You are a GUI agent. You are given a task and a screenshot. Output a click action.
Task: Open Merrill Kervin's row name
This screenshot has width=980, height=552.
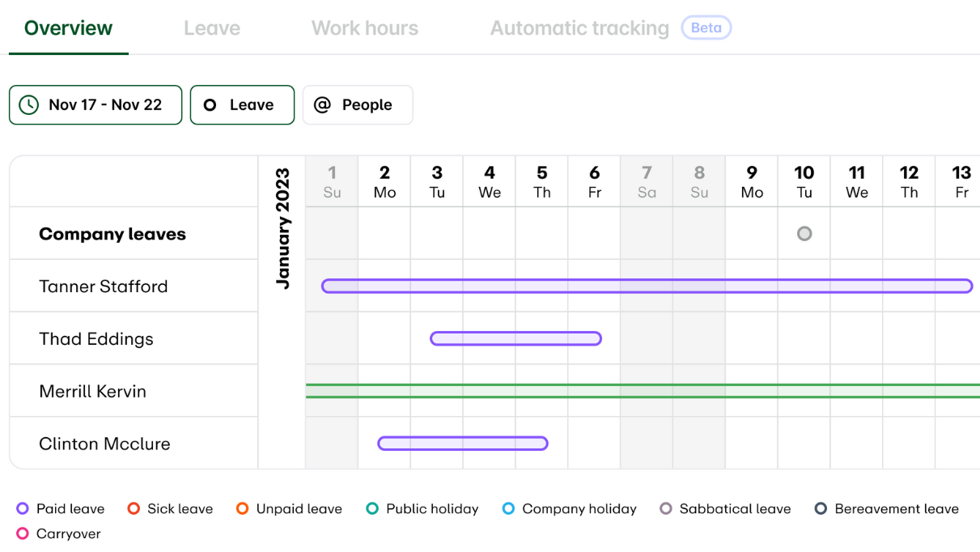coord(93,392)
